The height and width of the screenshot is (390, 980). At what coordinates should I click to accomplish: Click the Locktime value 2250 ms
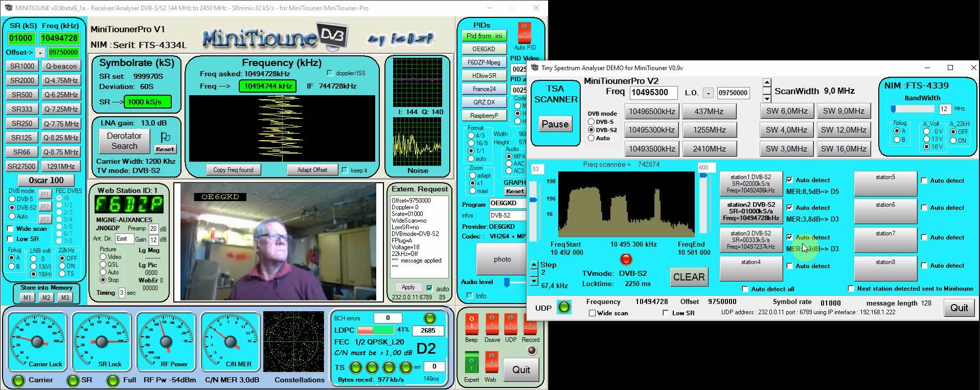click(x=637, y=284)
